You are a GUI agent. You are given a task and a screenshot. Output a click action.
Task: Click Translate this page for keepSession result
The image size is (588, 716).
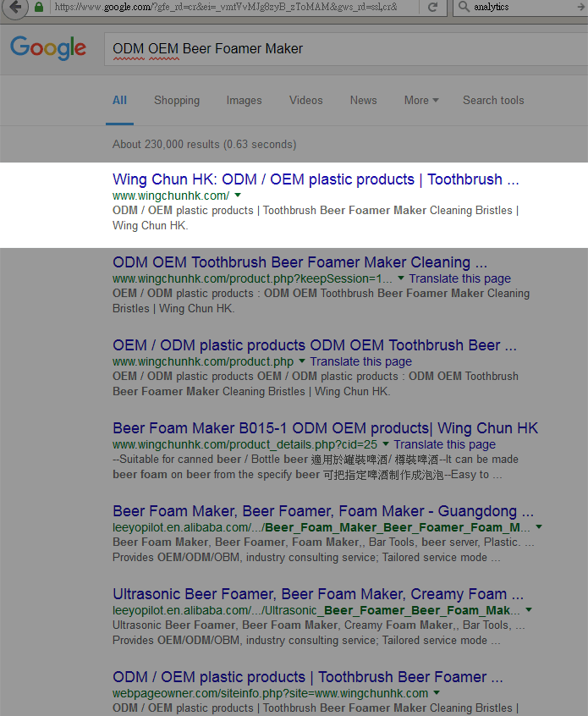pyautogui.click(x=459, y=278)
